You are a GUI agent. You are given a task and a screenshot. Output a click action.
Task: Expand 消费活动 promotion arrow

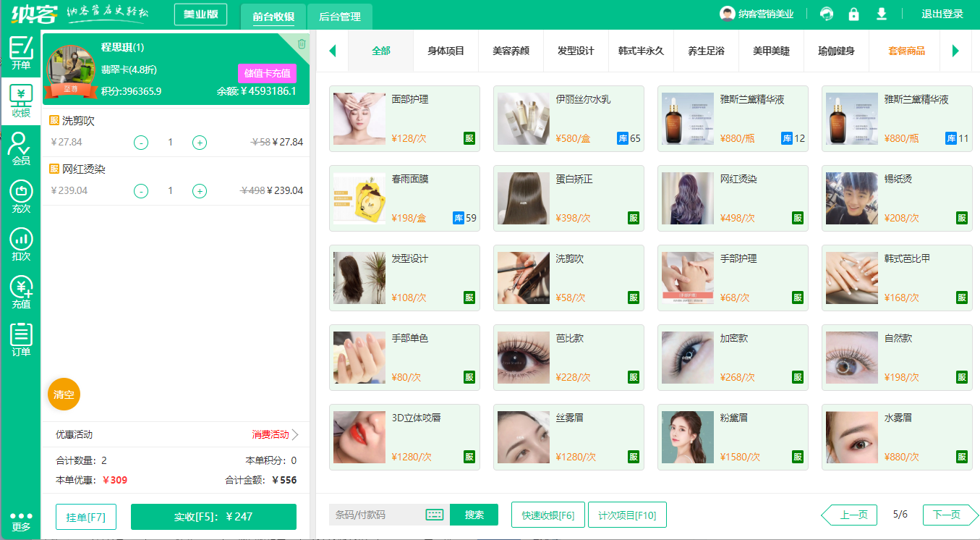click(x=294, y=435)
